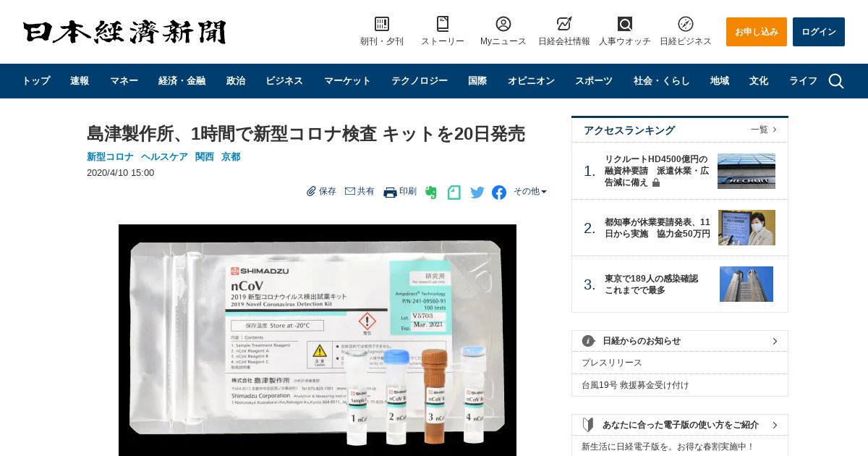Image resolution: width=868 pixels, height=456 pixels.
Task: Open the ストーリー icon
Action: (x=443, y=24)
